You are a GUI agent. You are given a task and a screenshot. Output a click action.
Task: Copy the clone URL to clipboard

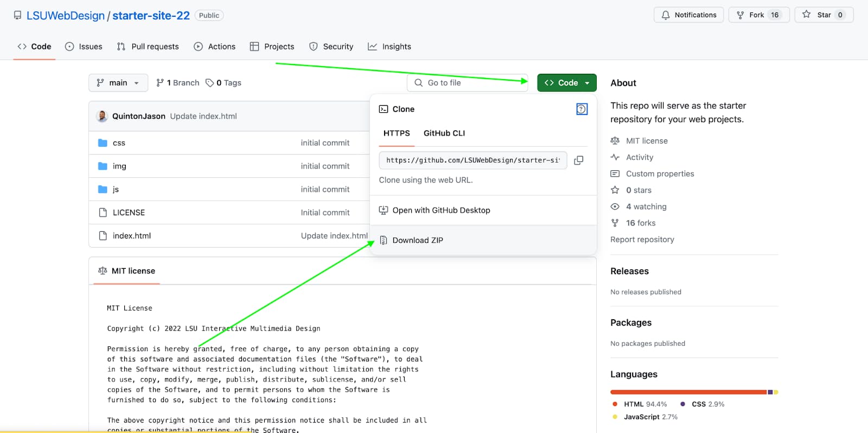pos(579,160)
